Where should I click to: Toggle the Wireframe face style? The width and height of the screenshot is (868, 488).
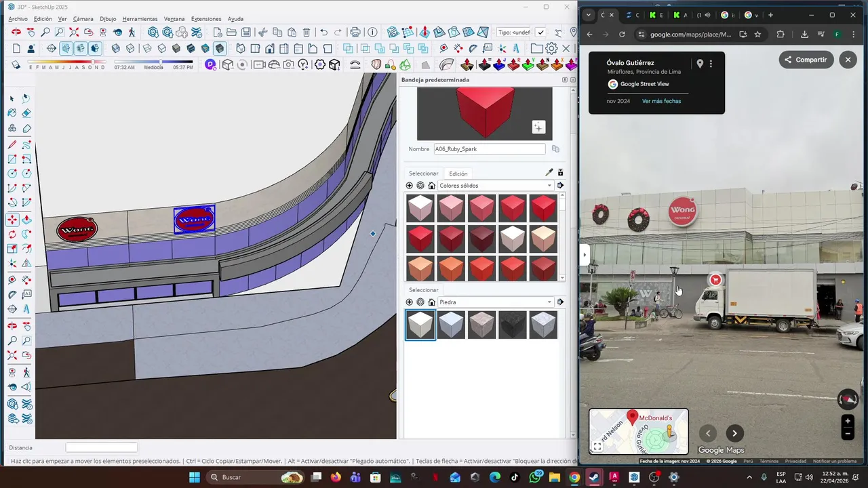point(147,48)
